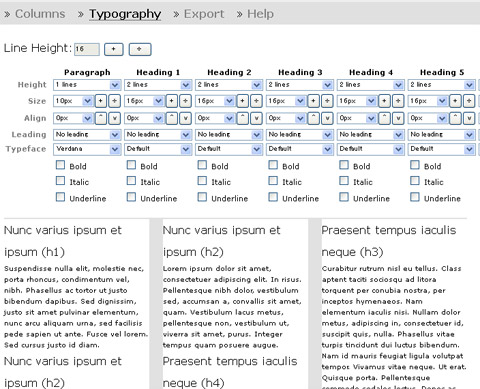Increase Heading 1 size with plus button
The width and height of the screenshot is (480, 389).
[172, 101]
